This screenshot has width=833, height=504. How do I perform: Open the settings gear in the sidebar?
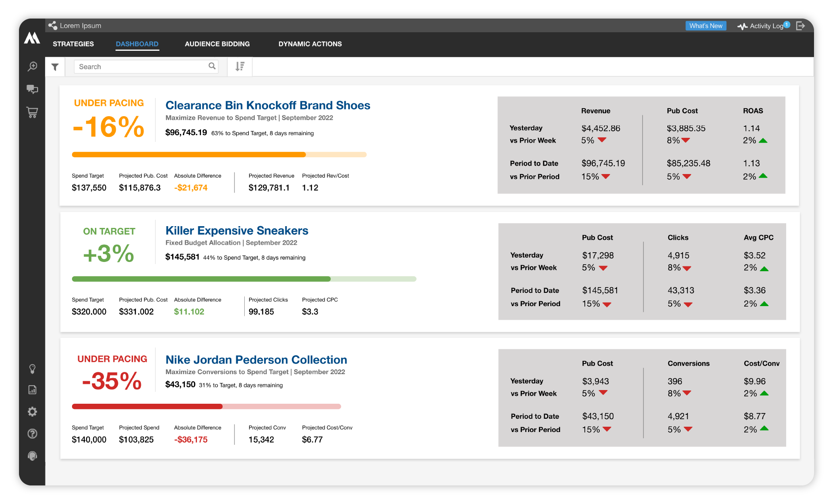point(32,412)
